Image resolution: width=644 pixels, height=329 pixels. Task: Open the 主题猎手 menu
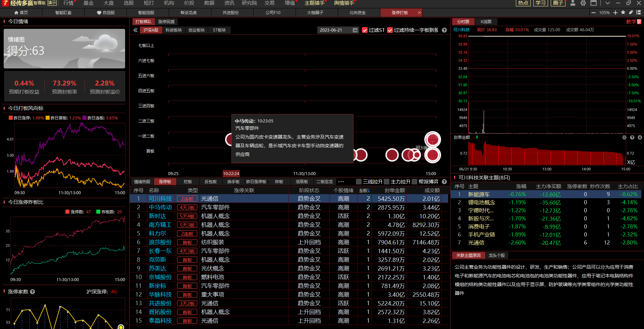click(x=314, y=3)
